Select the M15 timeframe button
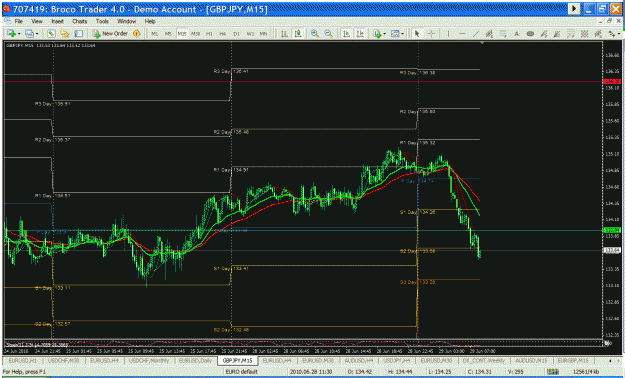This screenshot has height=378, width=625. click(182, 34)
